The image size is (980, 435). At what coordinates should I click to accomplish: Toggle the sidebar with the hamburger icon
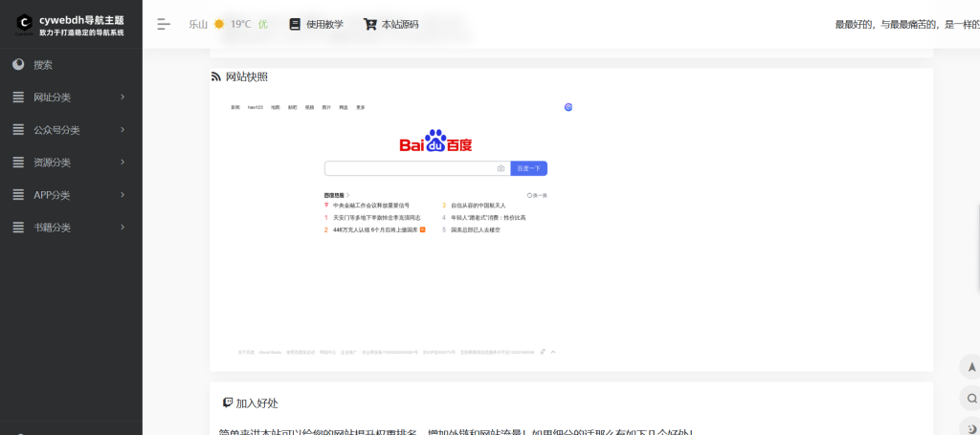[x=164, y=24]
